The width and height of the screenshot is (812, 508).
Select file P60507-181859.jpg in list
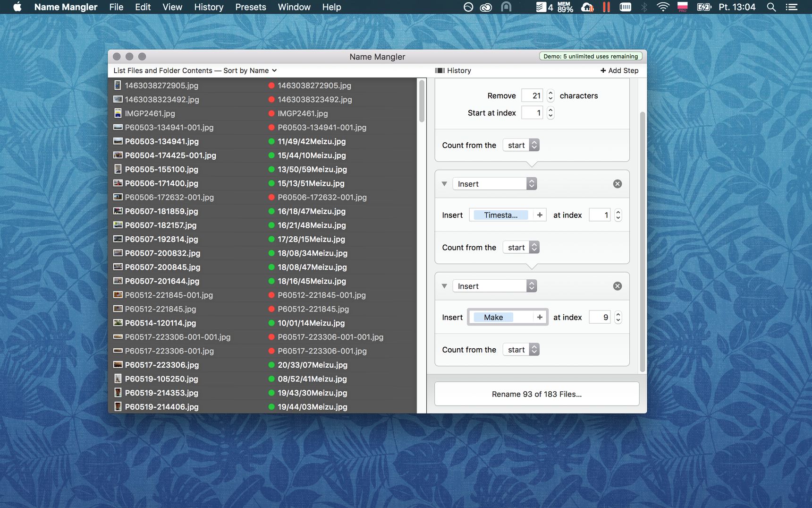[x=161, y=211]
